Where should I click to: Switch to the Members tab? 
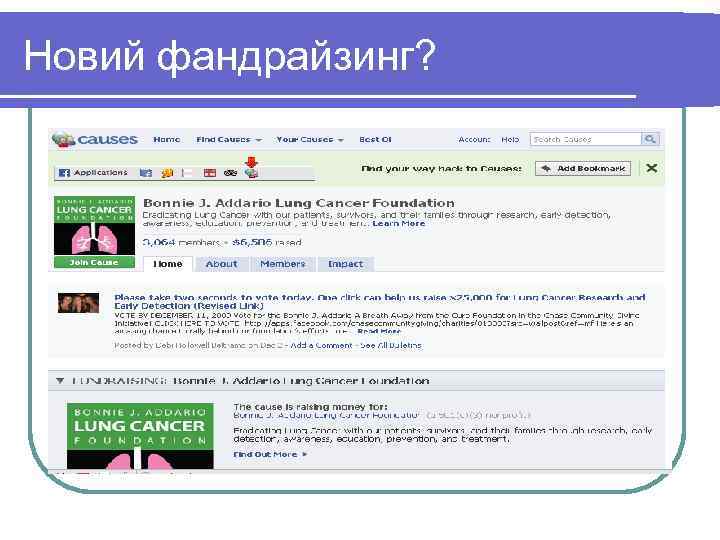click(x=282, y=264)
